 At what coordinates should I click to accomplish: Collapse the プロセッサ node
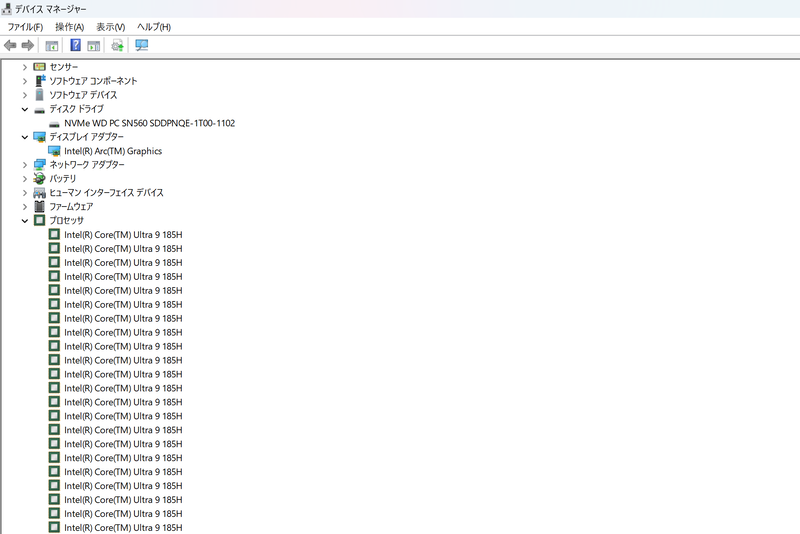(x=24, y=220)
